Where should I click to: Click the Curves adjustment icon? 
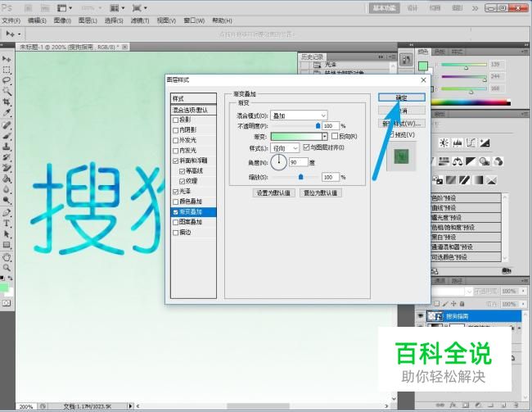coord(471,143)
